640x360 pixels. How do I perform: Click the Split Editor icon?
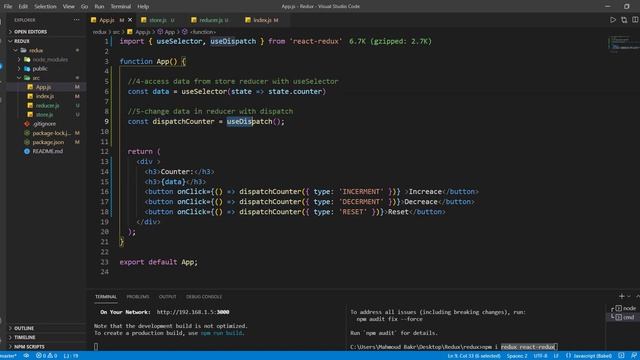(x=635, y=20)
